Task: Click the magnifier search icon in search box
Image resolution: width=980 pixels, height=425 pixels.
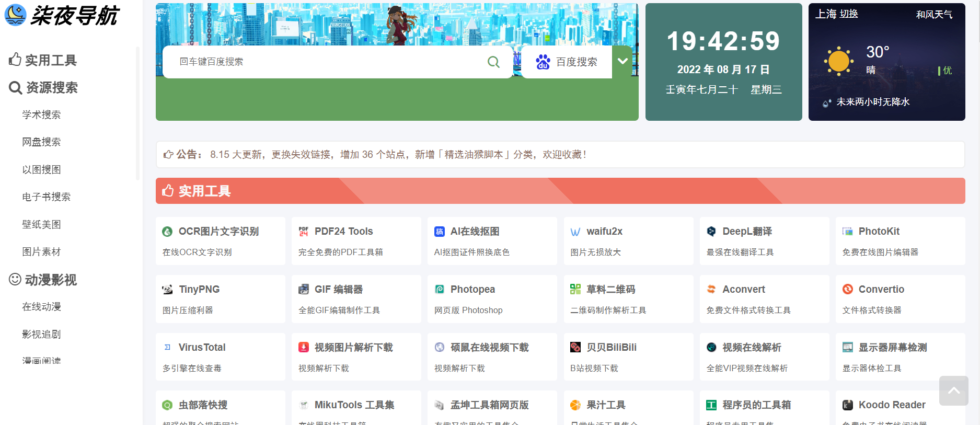Action: (x=493, y=62)
